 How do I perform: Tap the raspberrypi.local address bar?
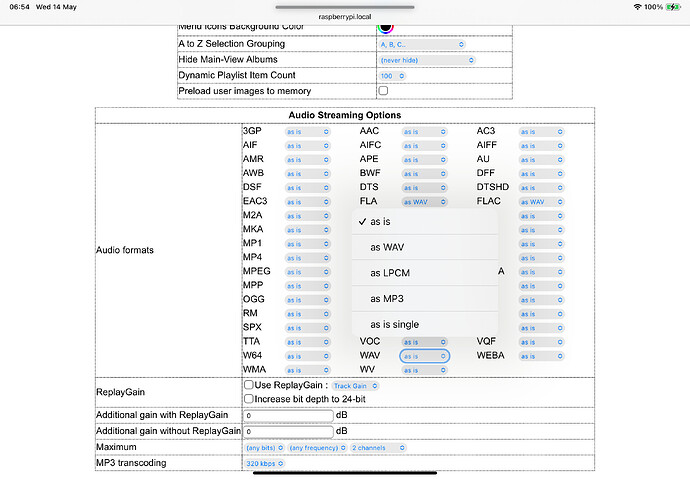tap(345, 17)
